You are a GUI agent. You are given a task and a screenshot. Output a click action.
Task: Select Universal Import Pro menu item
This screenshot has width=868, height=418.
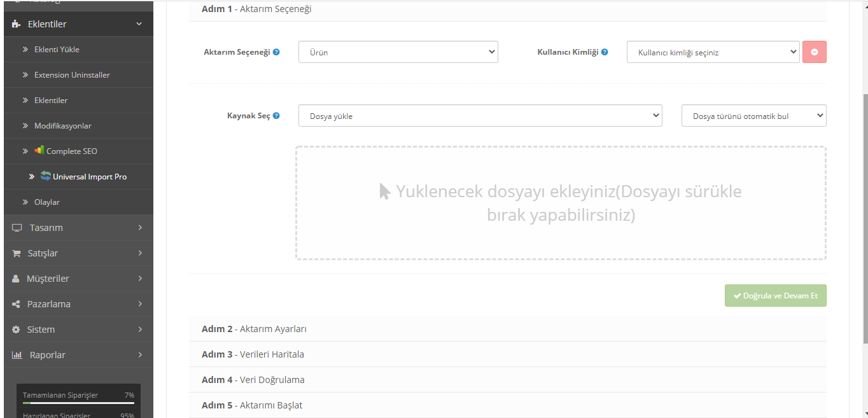tap(78, 176)
